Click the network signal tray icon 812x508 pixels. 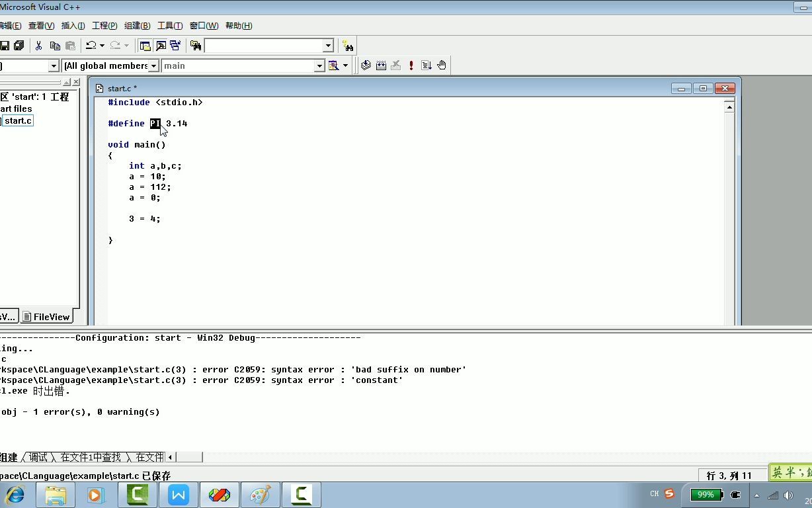pos(773,495)
